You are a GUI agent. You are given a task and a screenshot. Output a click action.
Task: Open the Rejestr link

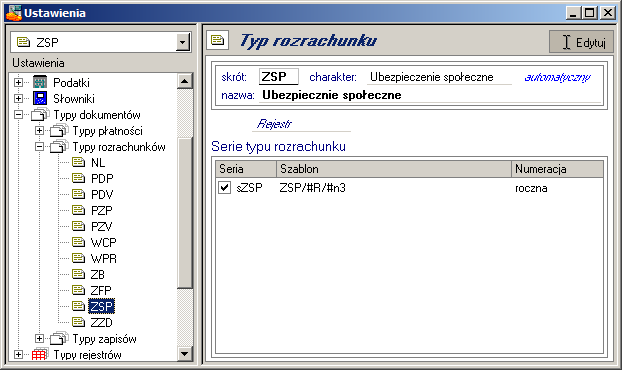274,124
